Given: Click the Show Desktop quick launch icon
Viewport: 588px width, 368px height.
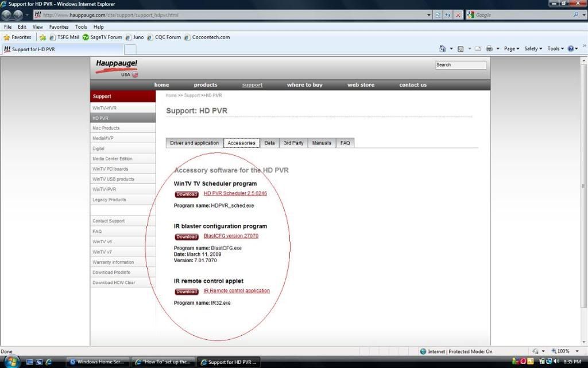Looking at the screenshot, I should click(30, 362).
